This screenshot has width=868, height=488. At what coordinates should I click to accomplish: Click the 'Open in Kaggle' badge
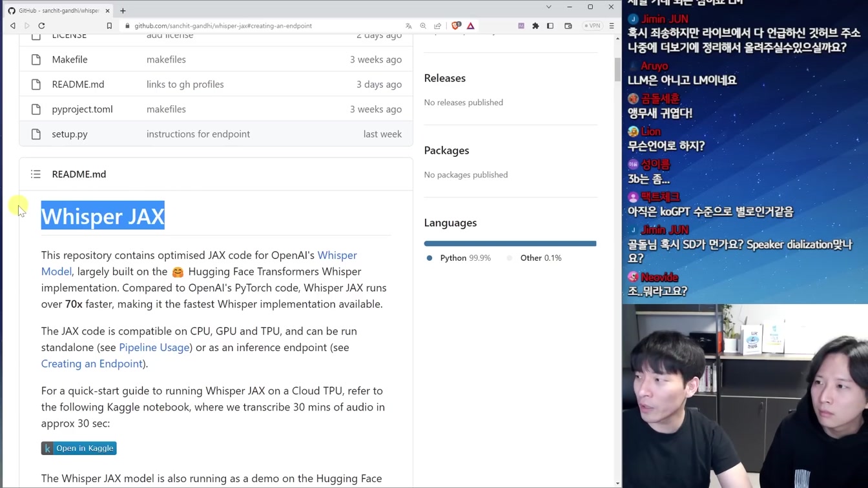tap(79, 448)
